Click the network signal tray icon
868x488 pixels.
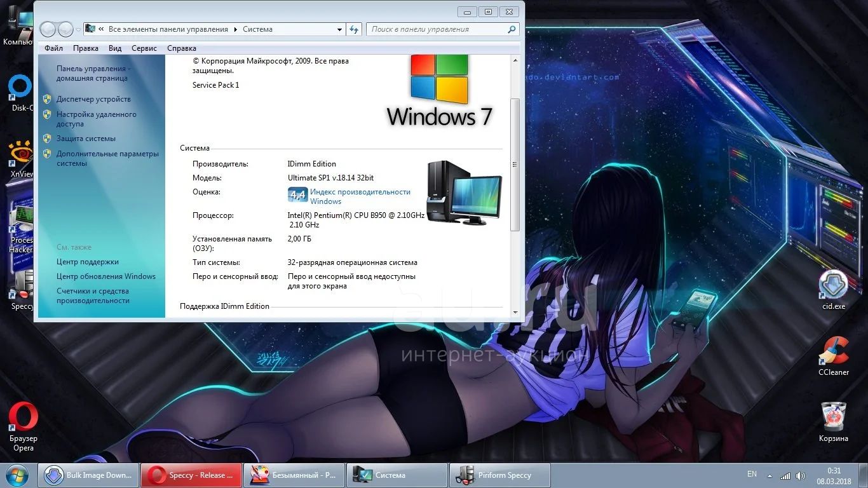point(785,475)
